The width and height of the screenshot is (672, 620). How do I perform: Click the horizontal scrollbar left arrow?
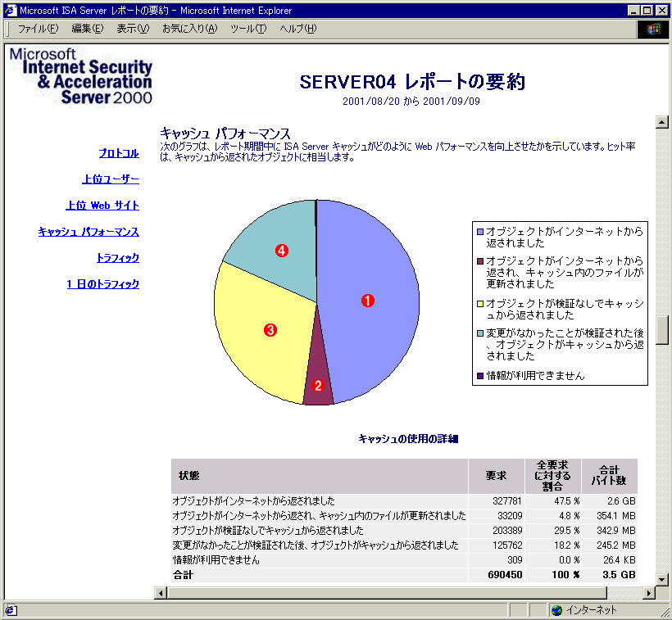tap(161, 593)
